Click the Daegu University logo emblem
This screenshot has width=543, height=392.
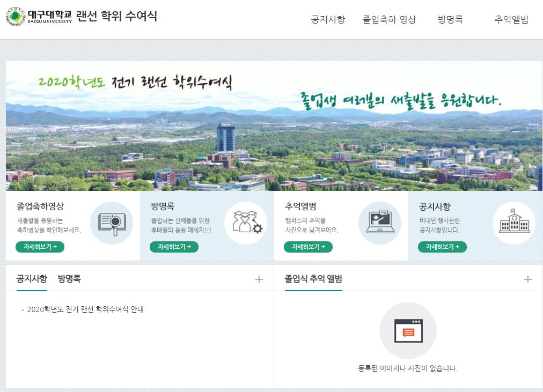tap(16, 16)
